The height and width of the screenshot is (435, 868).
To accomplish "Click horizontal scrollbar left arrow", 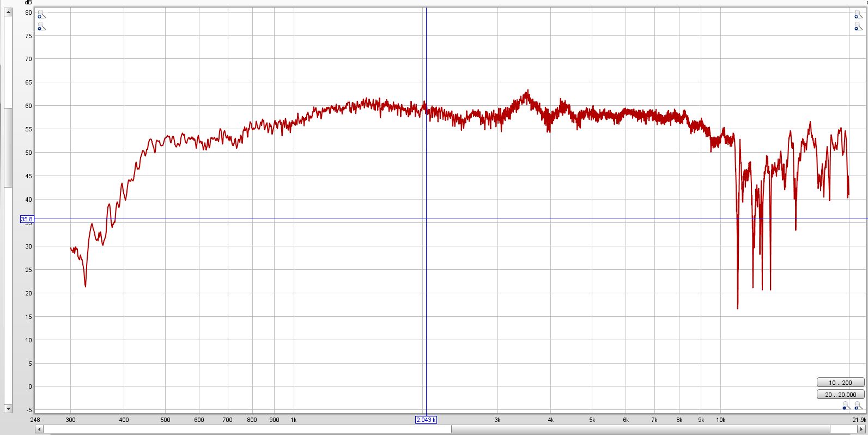I will pyautogui.click(x=39, y=430).
